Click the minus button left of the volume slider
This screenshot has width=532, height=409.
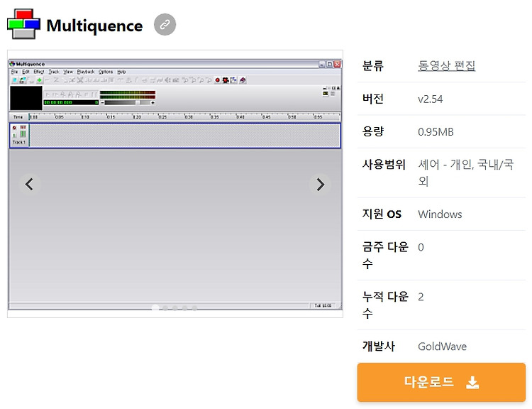click(102, 102)
